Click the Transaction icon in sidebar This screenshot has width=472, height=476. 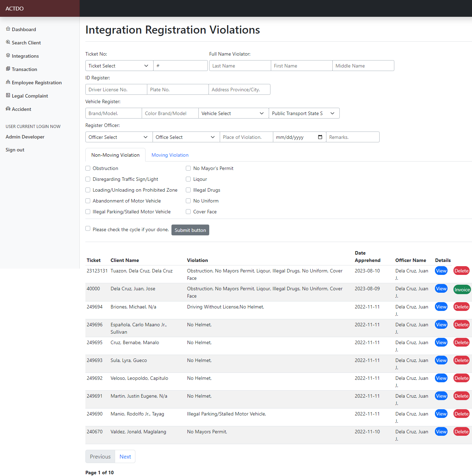point(8,69)
